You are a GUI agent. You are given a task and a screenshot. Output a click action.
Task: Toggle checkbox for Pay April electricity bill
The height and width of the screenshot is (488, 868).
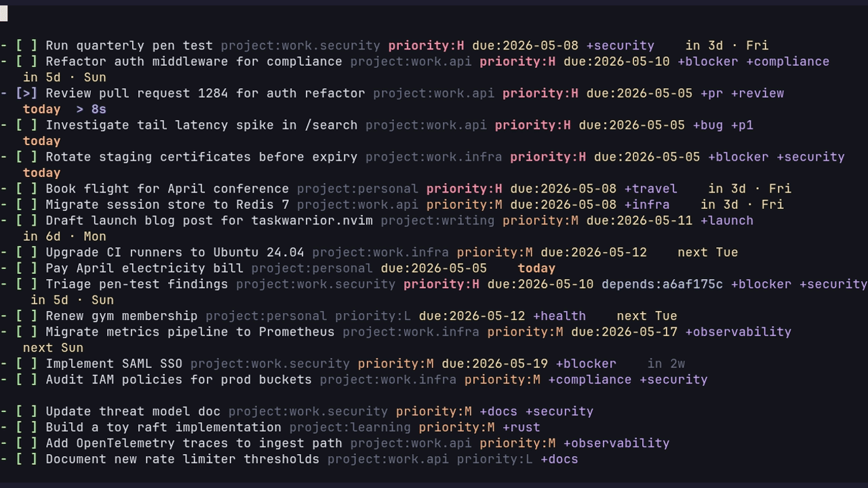[x=26, y=268]
